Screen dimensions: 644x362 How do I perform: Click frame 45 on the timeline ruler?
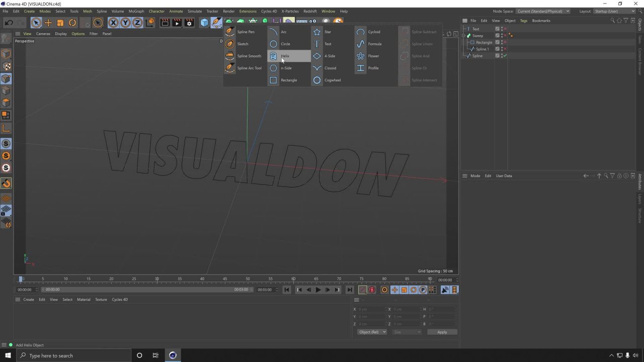[225, 279]
